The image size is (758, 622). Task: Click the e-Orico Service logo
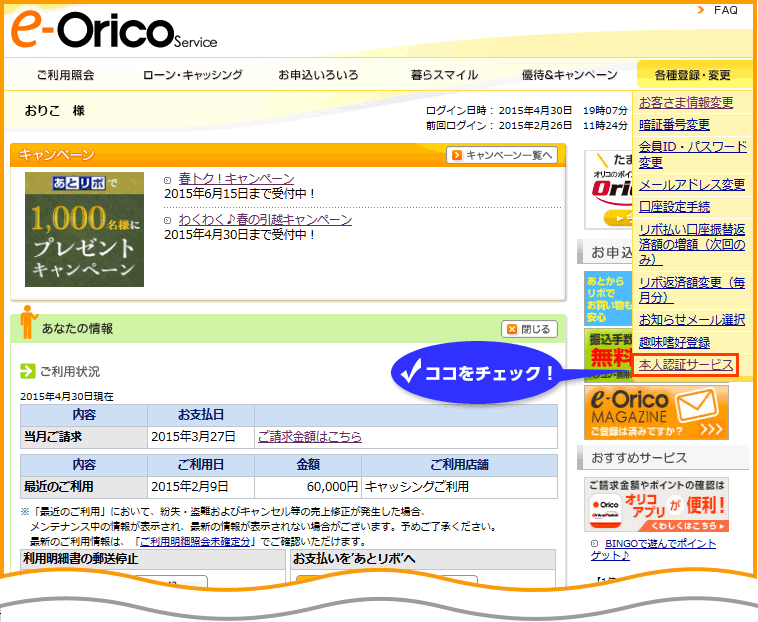pos(114,31)
